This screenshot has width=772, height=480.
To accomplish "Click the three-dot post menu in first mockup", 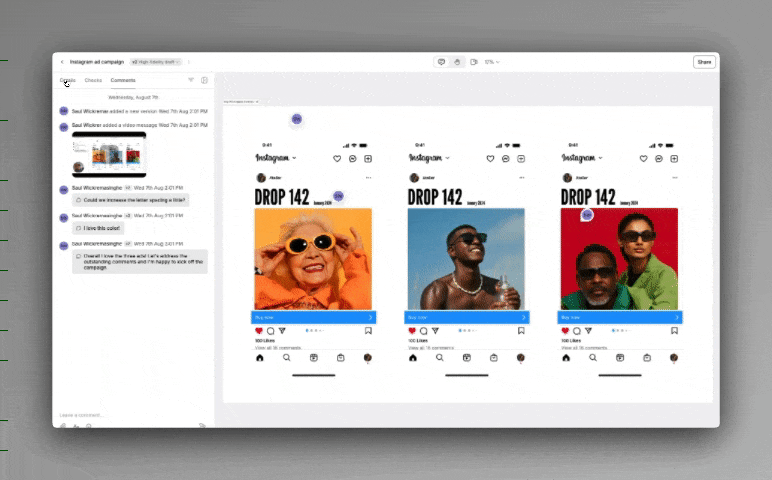I will point(368,178).
